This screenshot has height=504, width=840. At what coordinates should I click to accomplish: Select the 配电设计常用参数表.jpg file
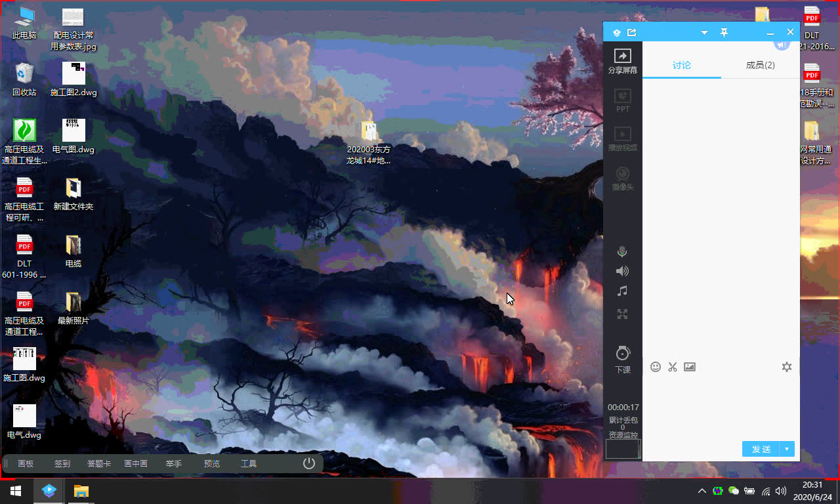[73, 30]
